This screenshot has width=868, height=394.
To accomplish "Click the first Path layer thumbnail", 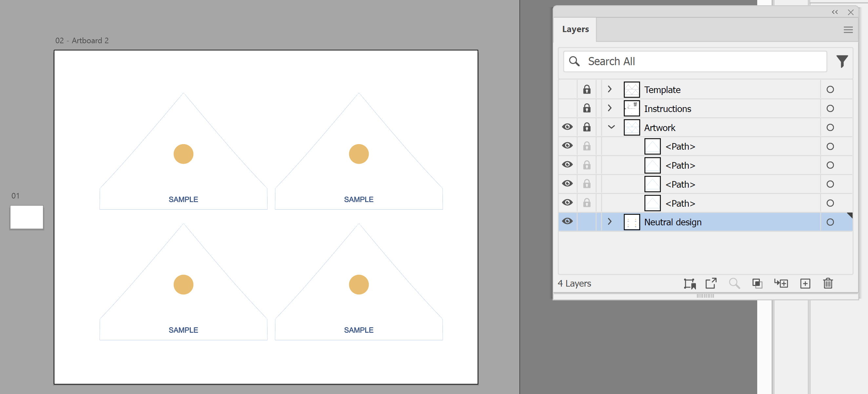I will 652,146.
